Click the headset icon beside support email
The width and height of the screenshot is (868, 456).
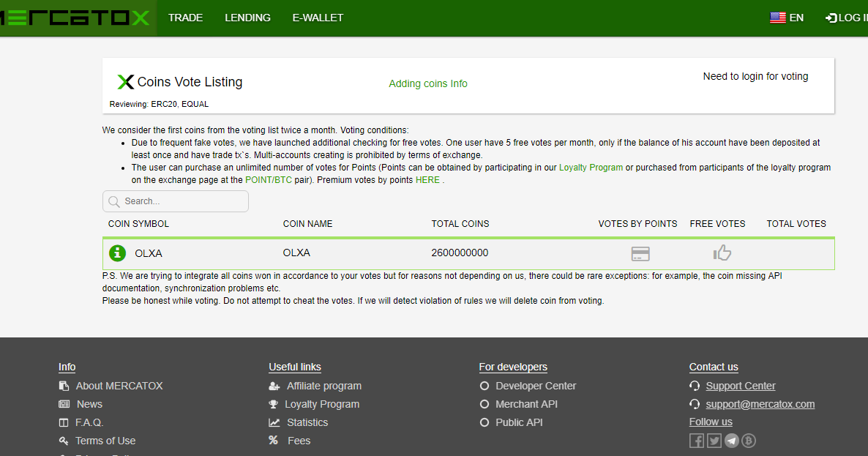695,405
